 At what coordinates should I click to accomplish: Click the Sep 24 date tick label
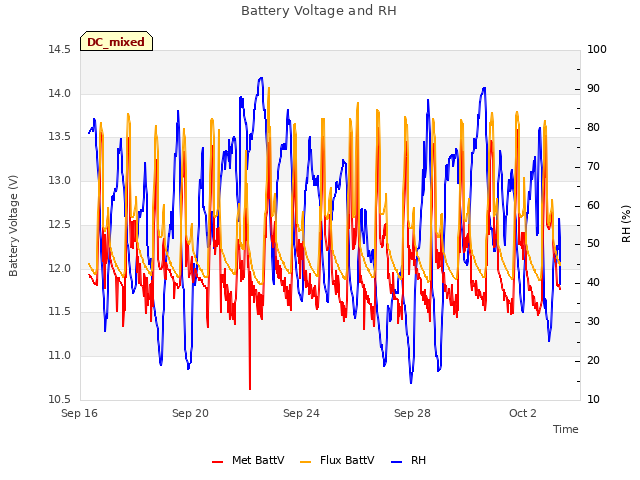click(x=301, y=413)
